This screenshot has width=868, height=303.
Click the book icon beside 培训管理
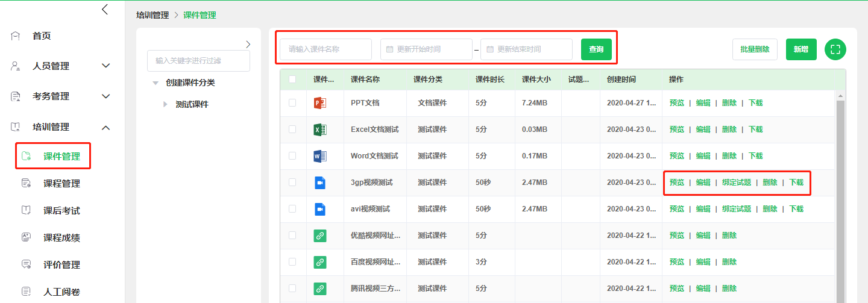tap(16, 127)
